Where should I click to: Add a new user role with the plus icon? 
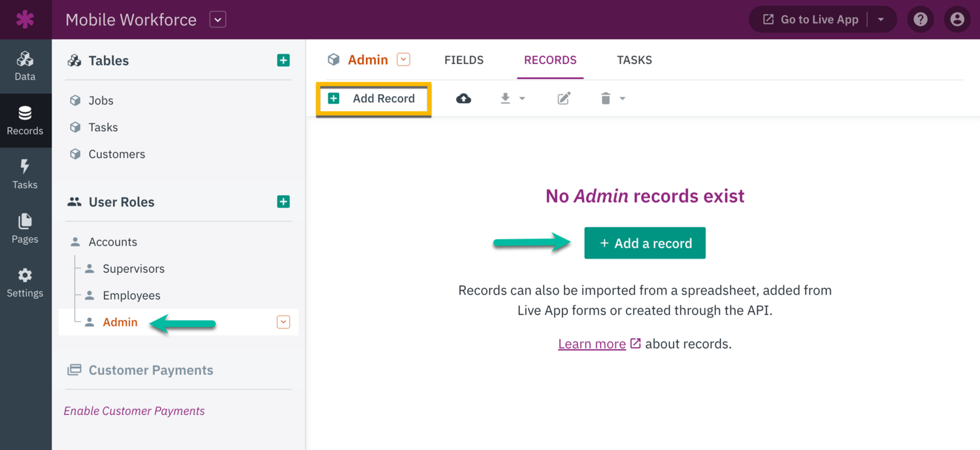283,201
